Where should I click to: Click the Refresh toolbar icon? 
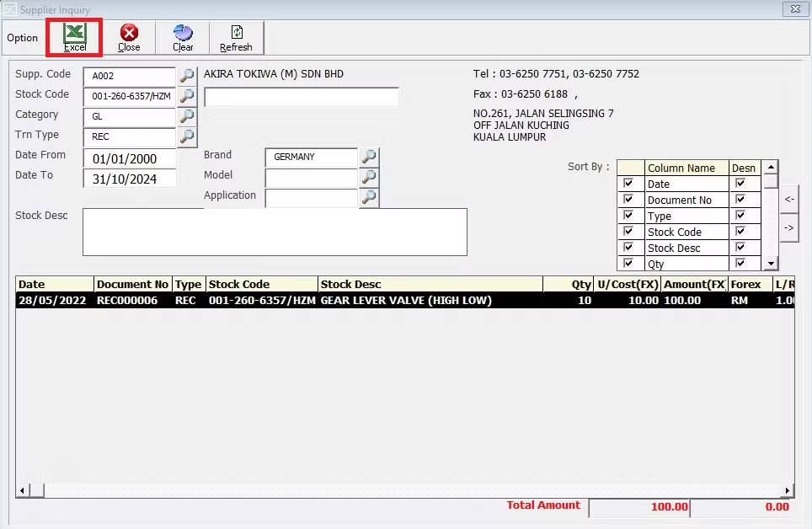coord(236,37)
